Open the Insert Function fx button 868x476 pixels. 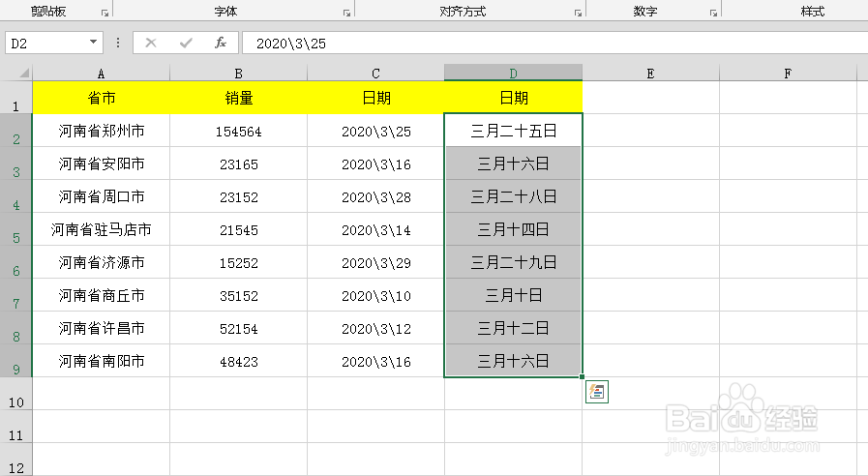(x=221, y=44)
